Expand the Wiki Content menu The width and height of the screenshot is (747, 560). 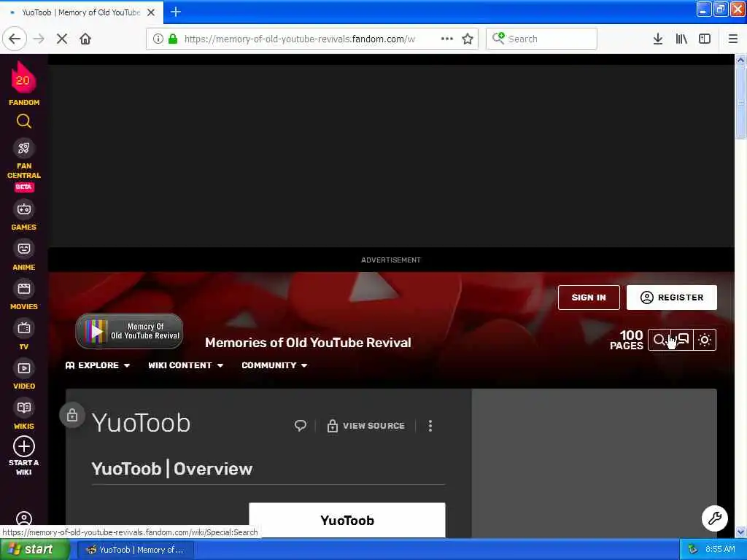pyautogui.click(x=185, y=365)
